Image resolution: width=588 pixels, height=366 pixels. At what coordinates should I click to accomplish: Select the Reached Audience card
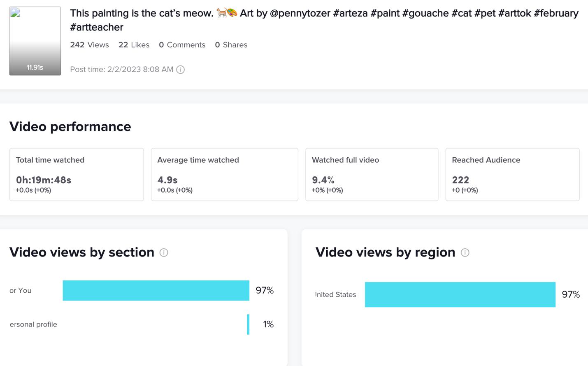pyautogui.click(x=512, y=175)
